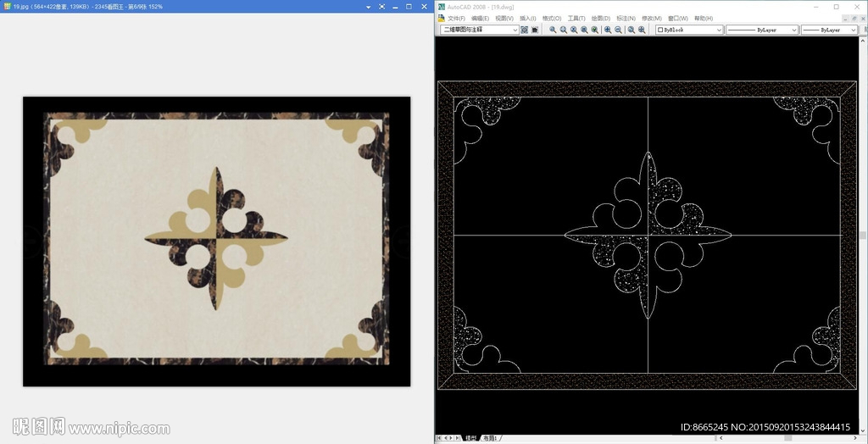
Task: Switch to the 布局1 layout tab
Action: (x=490, y=438)
